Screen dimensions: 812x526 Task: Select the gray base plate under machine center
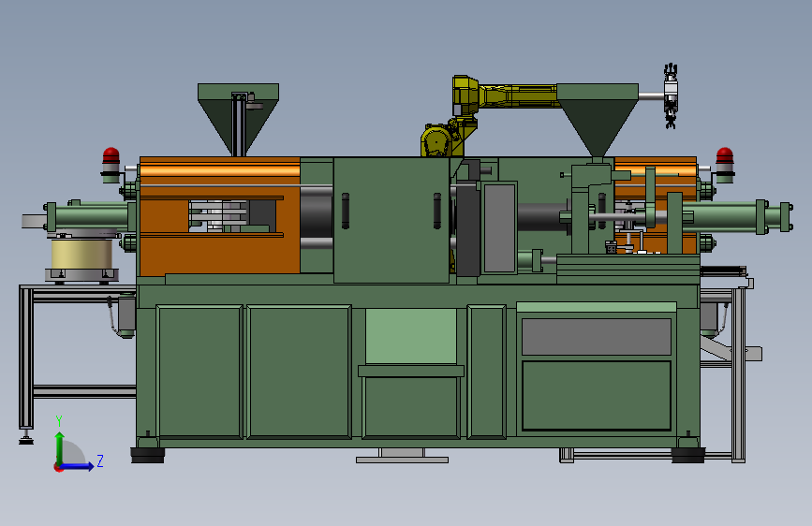click(x=402, y=460)
